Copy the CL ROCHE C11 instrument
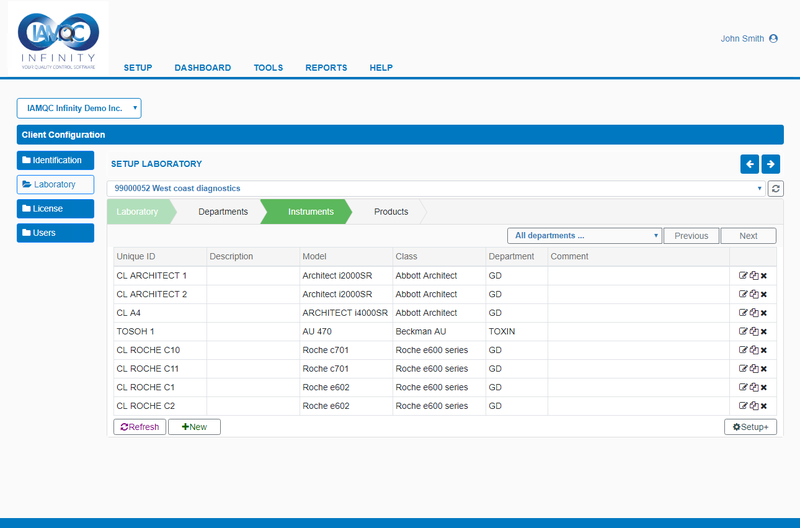The height and width of the screenshot is (528, 800). (x=754, y=368)
